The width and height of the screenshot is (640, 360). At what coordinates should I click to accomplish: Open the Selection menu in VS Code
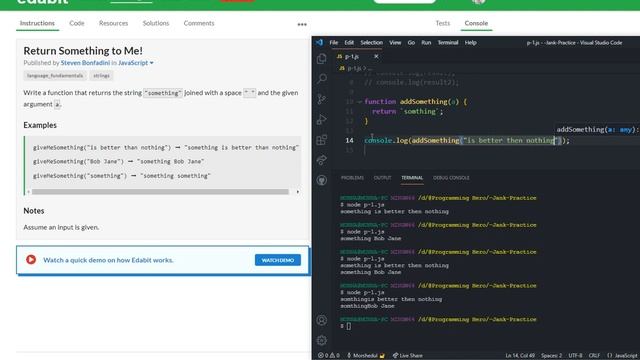tap(371, 42)
